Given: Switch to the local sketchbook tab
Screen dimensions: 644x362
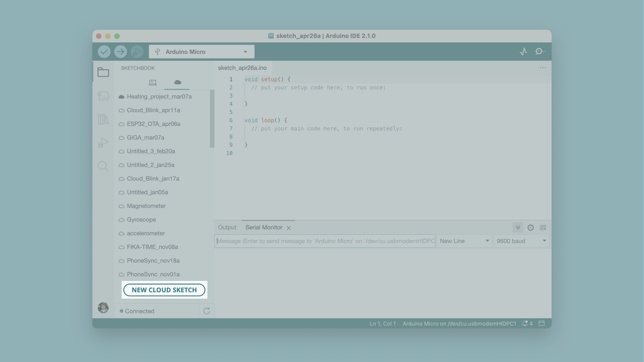Looking at the screenshot, I should tap(152, 82).
